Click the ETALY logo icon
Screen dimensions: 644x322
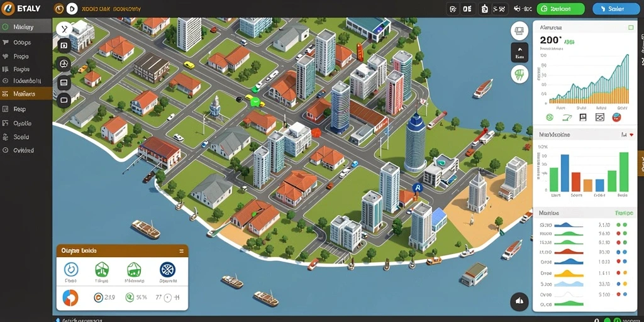click(x=9, y=8)
